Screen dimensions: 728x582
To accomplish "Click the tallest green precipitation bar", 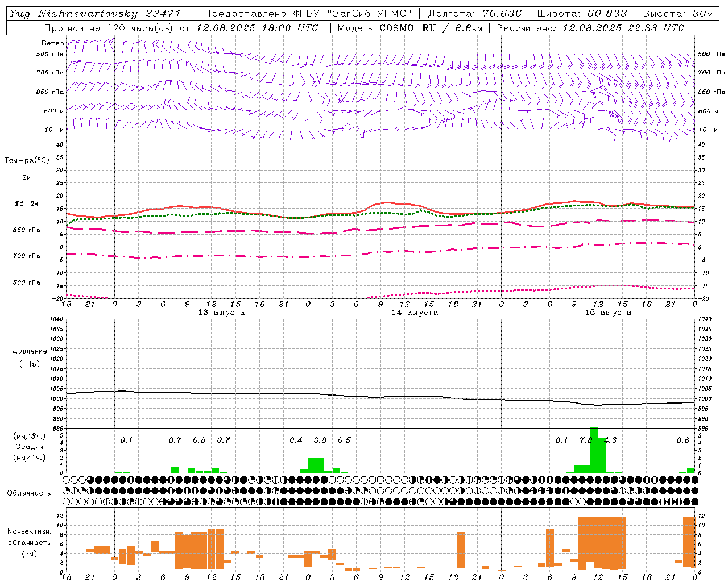I will click(x=594, y=450).
